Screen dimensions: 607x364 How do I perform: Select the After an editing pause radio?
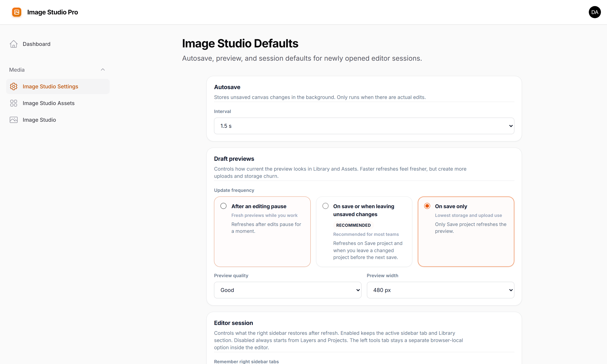pyautogui.click(x=223, y=206)
